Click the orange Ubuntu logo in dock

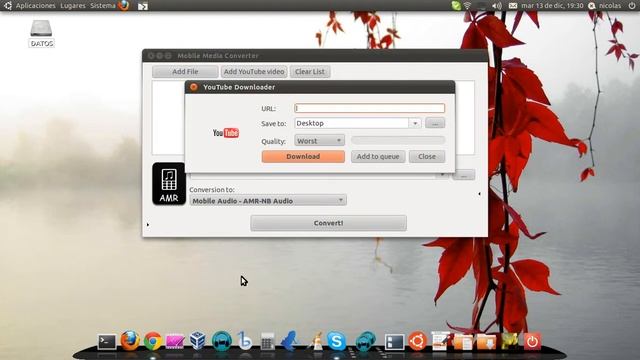417,341
